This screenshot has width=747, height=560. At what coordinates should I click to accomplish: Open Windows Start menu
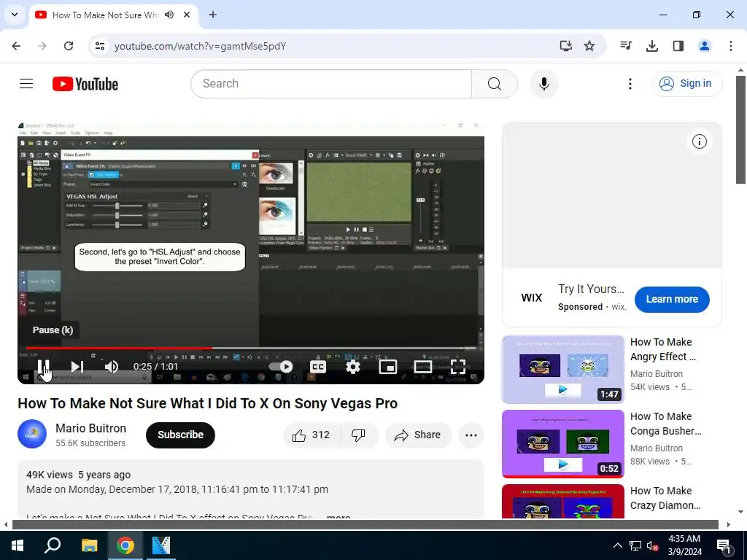tap(18, 545)
